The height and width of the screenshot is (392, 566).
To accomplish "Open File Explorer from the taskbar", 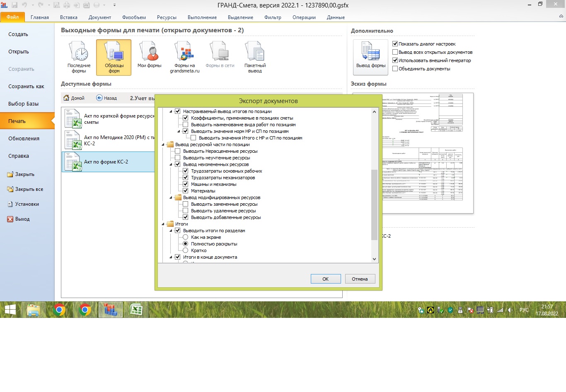I will tap(33, 310).
